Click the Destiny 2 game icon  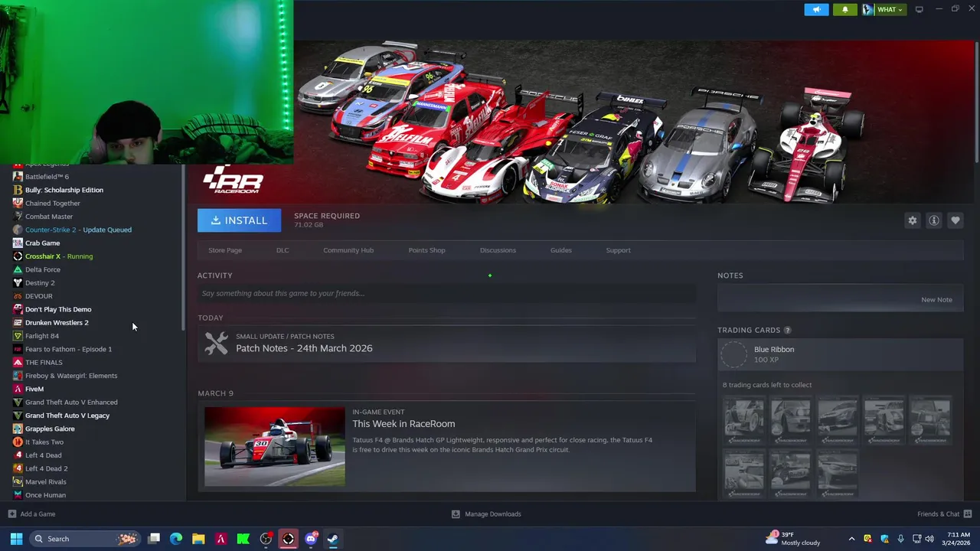pos(18,283)
